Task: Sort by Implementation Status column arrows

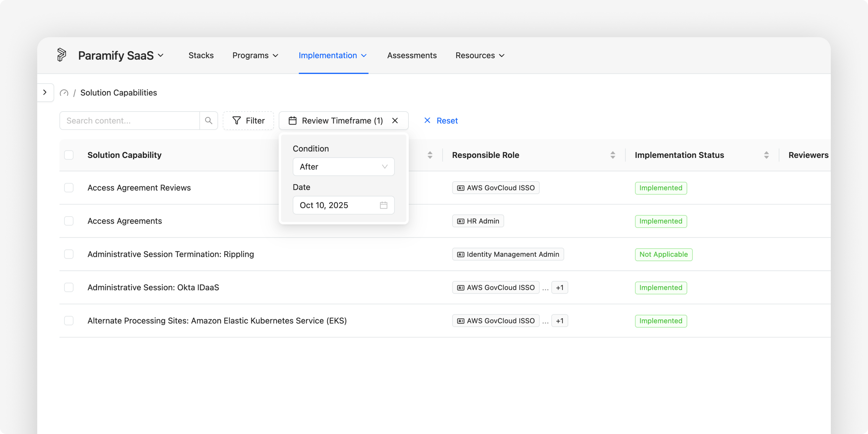Action: [766, 155]
